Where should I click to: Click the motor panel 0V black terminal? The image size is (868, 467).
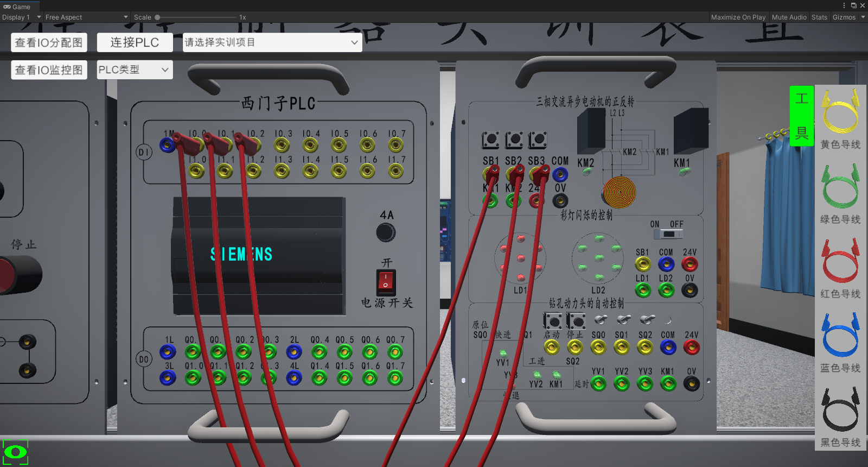[560, 201]
